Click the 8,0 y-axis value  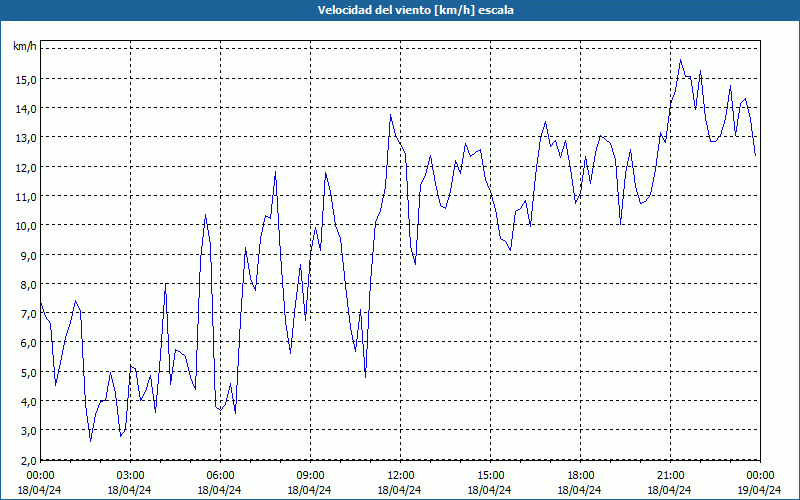pos(28,285)
